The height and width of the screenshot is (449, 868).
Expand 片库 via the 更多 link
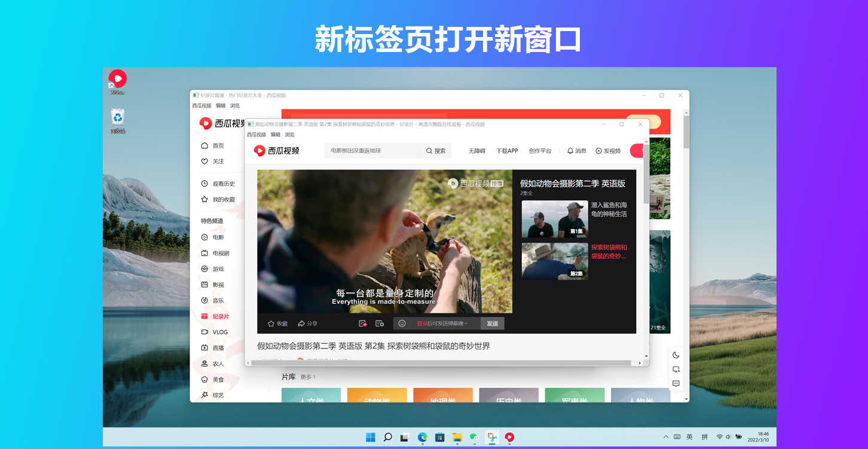tap(309, 377)
